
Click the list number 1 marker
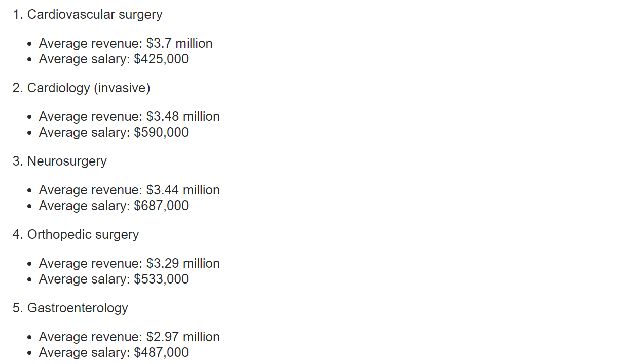point(18,15)
